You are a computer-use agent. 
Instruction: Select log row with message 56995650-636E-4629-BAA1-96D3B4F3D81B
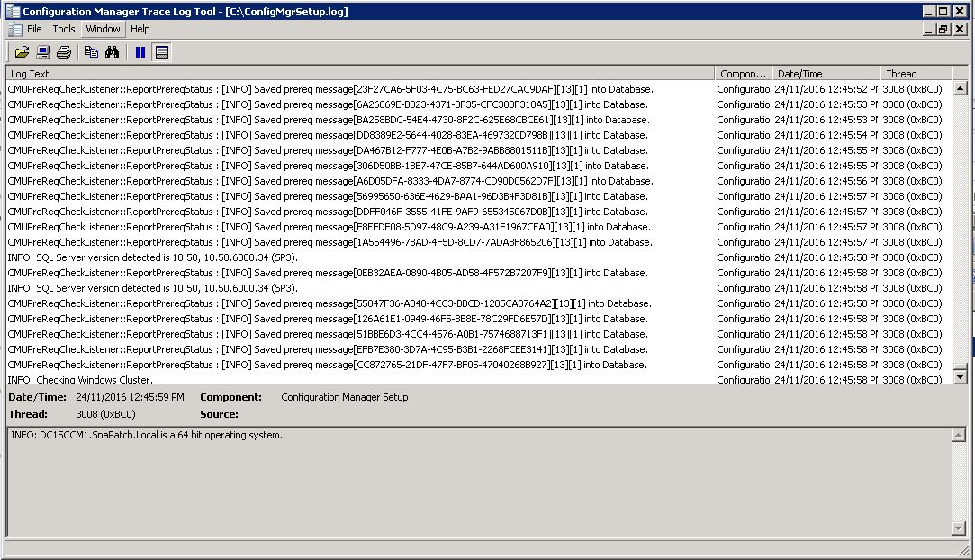[x=480, y=196]
